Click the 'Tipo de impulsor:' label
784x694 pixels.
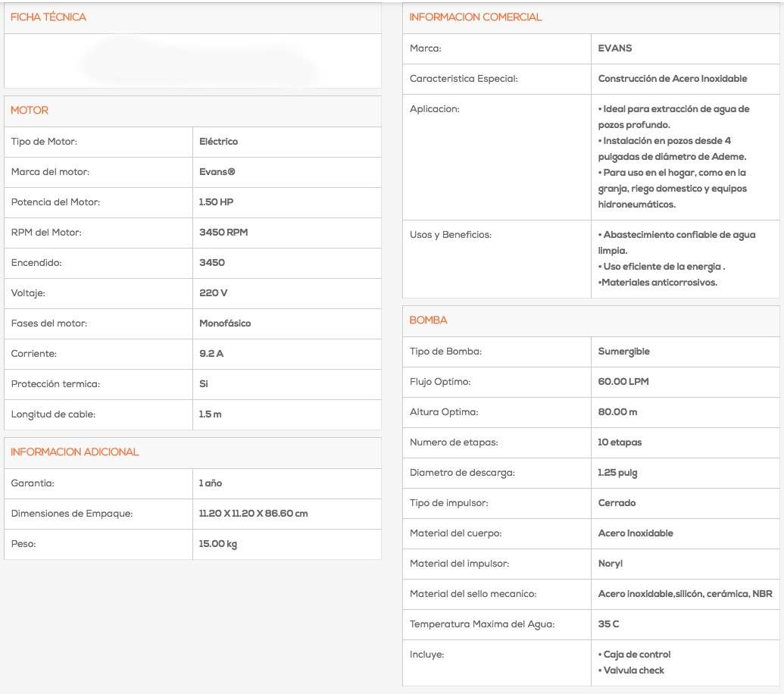(448, 503)
